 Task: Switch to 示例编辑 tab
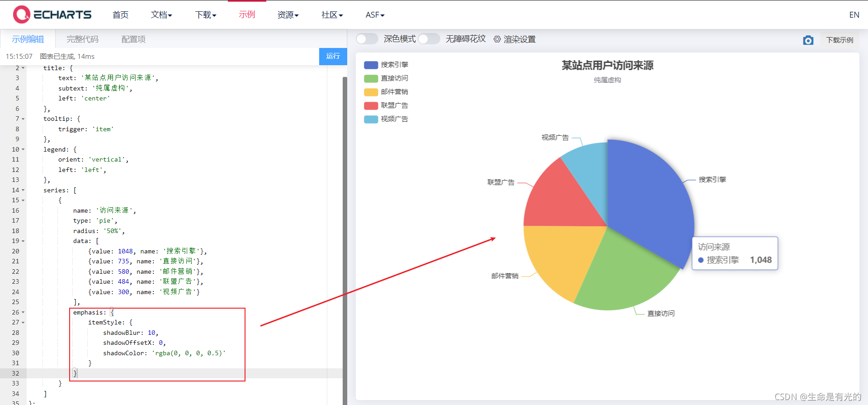click(28, 39)
